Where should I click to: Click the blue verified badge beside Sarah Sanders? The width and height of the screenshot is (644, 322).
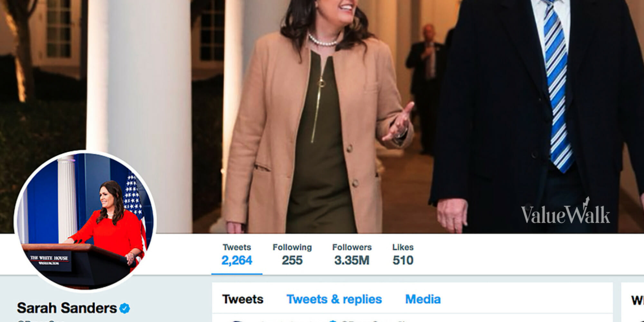[125, 308]
